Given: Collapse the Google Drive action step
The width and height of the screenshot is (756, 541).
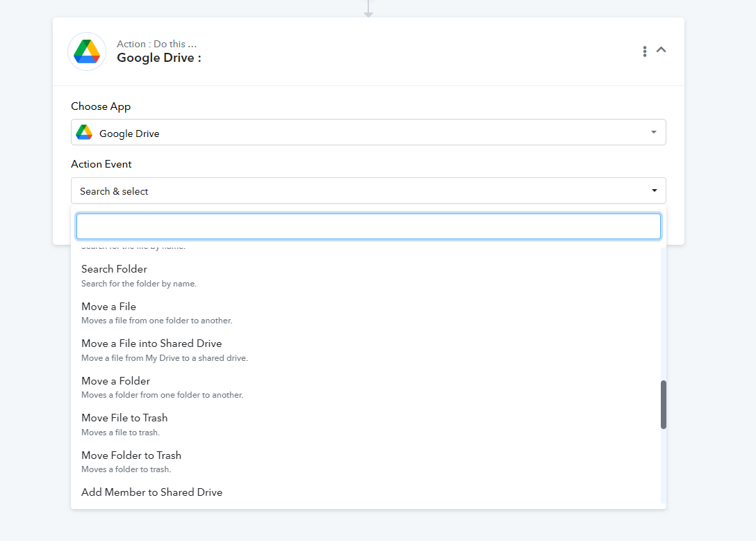Looking at the screenshot, I should coord(661,49).
